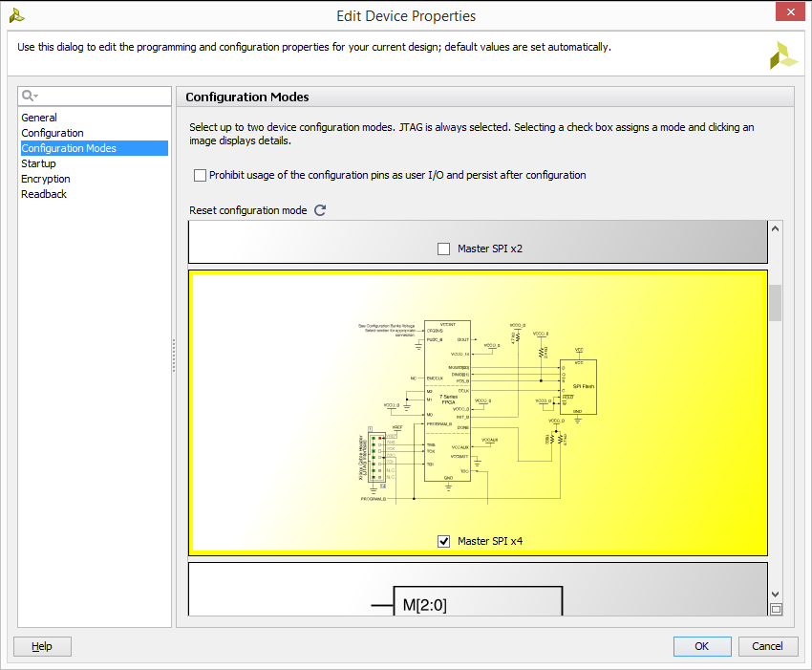Click the M[2:0] diagram image at bottom
Image resolution: width=812 pixels, height=670 pixels.
tap(467, 600)
